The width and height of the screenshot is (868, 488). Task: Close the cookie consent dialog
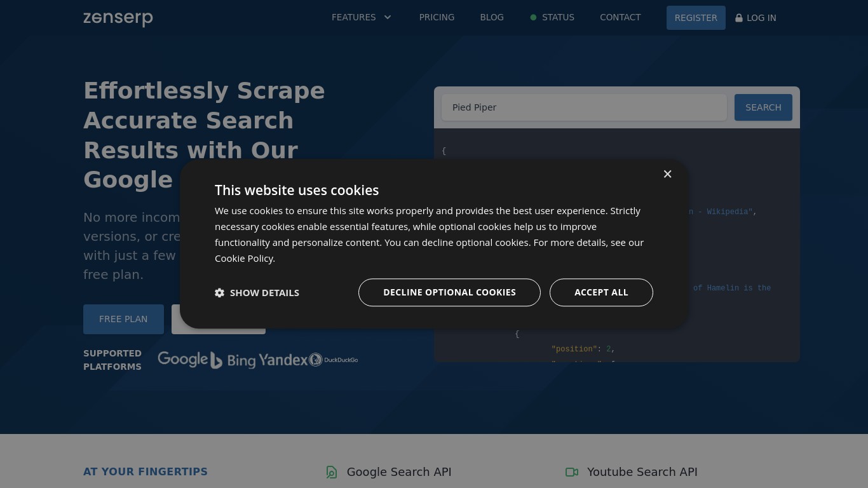[667, 174]
